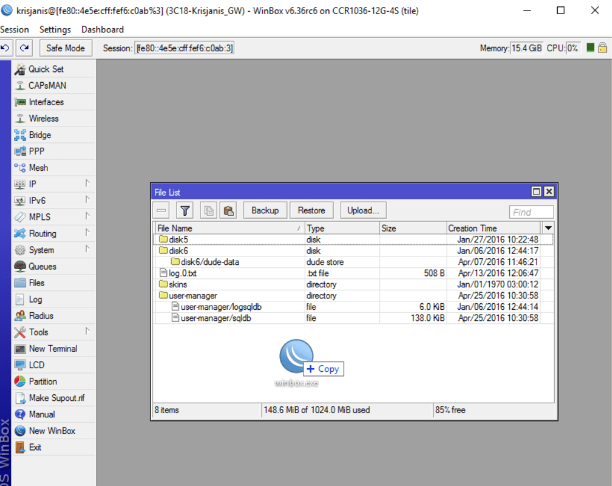This screenshot has height=486, width=612.
Task: Click the '8 items' status text
Action: [x=167, y=410]
